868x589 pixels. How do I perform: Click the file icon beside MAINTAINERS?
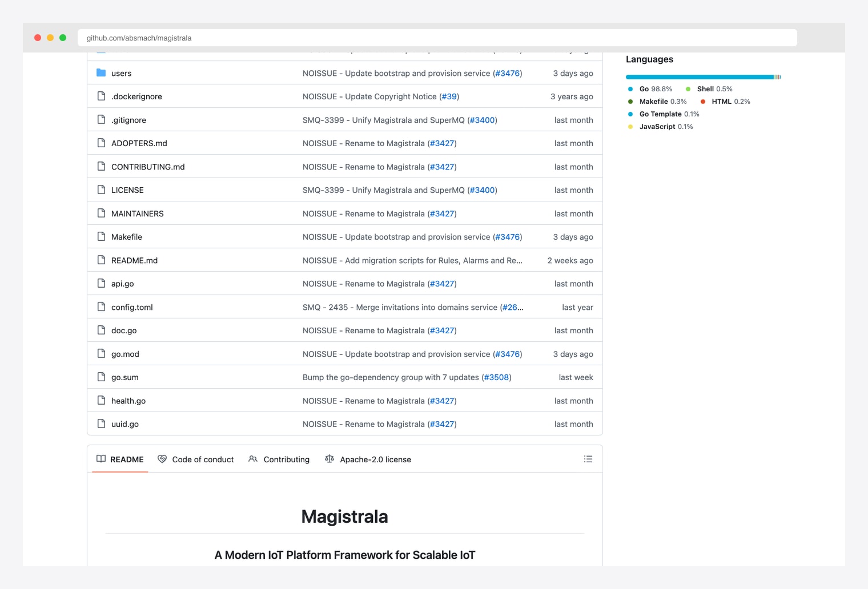(101, 213)
